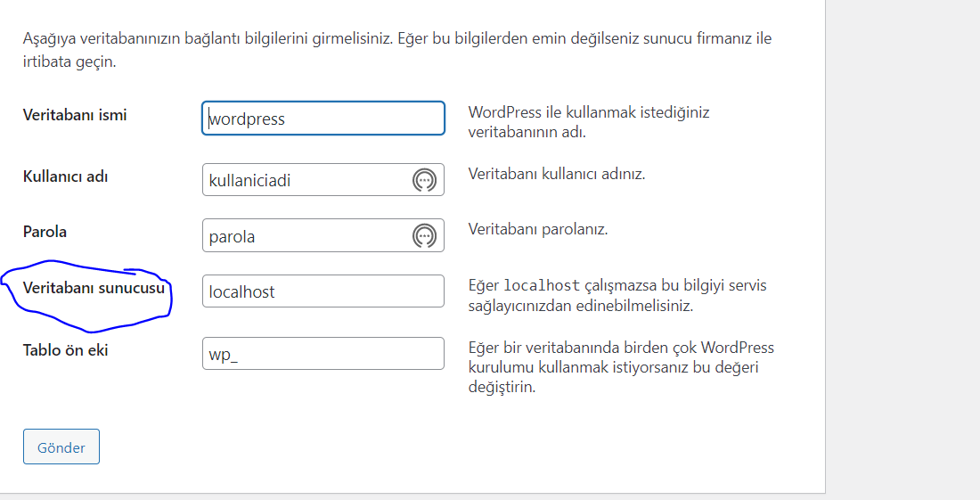Click the password manager icon in Parola field

pyautogui.click(x=424, y=236)
